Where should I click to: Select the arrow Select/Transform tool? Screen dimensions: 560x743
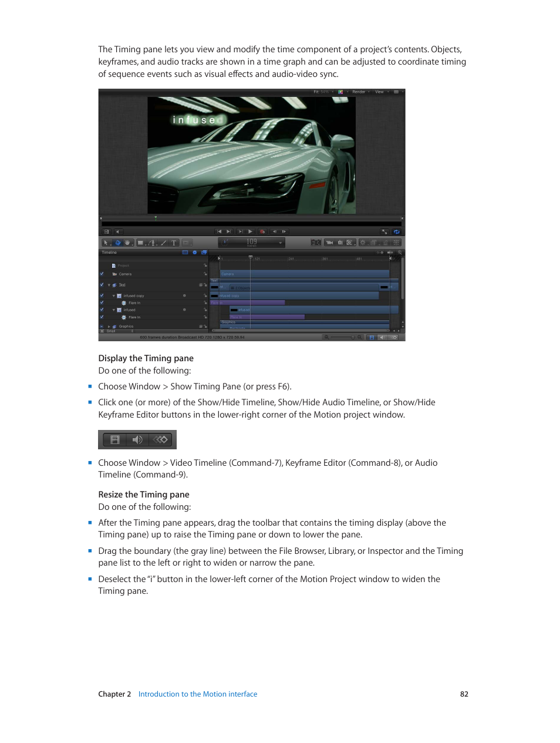click(x=106, y=243)
